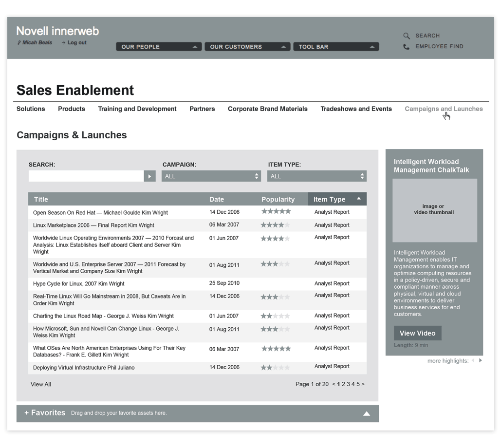Open the Partners tab

202,109
